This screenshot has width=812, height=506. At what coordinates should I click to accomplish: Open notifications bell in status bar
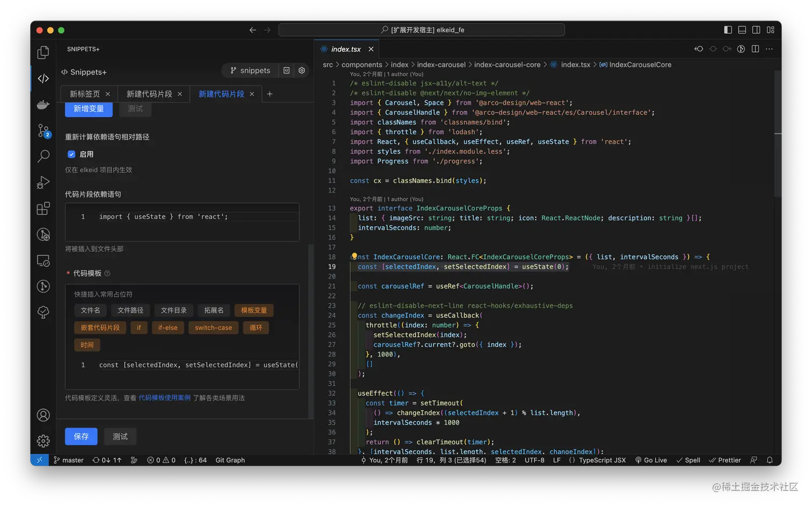click(x=770, y=460)
